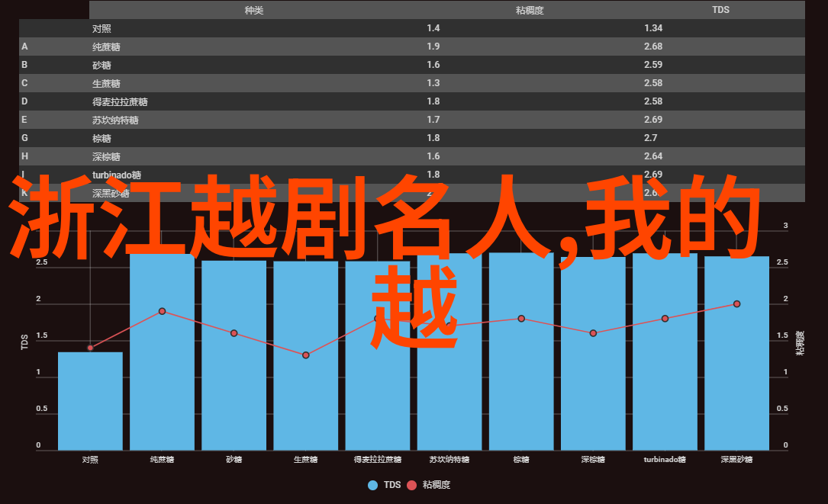
Task: Toggle the 粘稠度 series in chart legend
Action: pos(429,485)
